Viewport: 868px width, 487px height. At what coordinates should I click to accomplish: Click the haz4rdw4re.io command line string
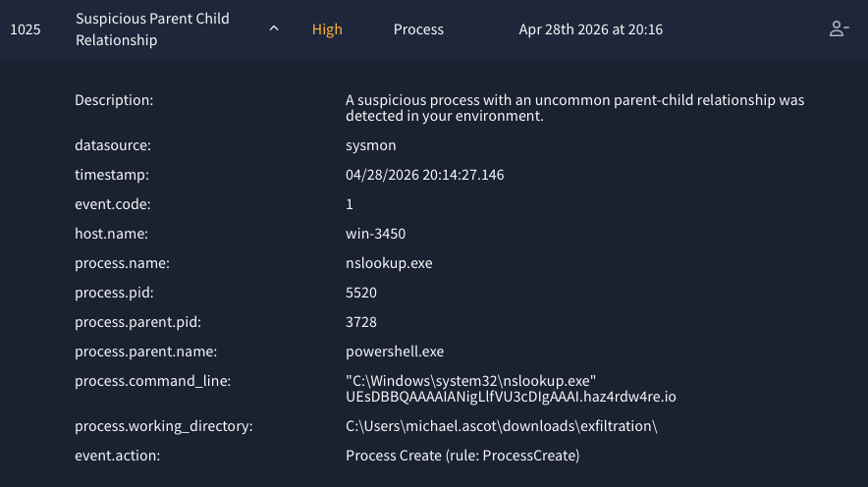pyautogui.click(x=511, y=397)
